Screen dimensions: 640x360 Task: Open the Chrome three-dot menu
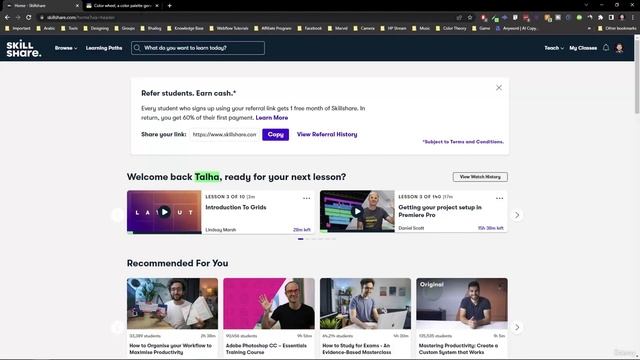633,18
